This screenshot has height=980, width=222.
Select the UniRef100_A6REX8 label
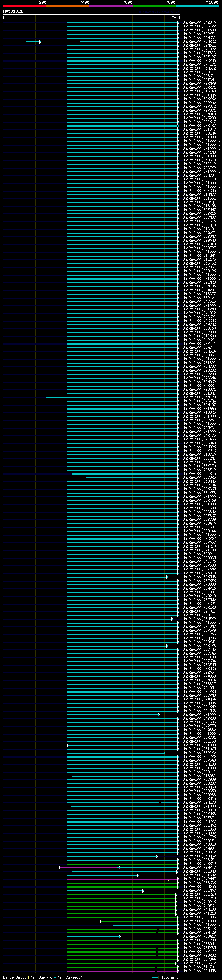coord(199,608)
